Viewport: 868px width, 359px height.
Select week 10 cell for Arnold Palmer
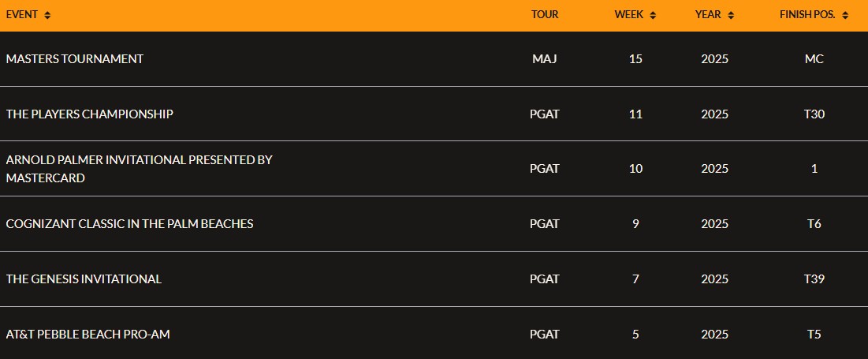[635, 168]
